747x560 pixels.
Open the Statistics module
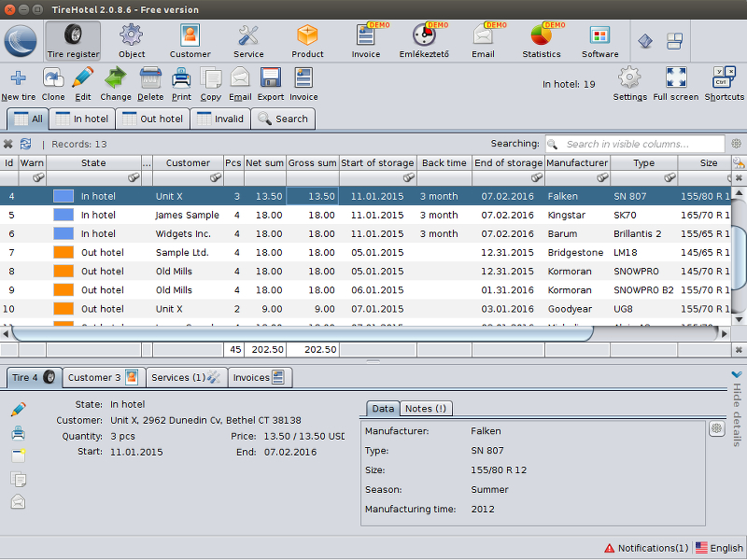point(542,40)
